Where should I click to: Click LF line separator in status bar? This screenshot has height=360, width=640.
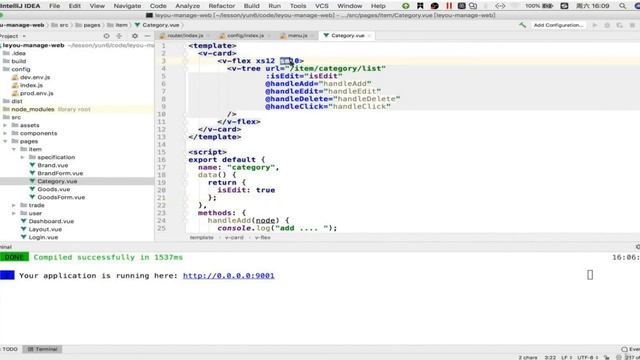[566, 358]
